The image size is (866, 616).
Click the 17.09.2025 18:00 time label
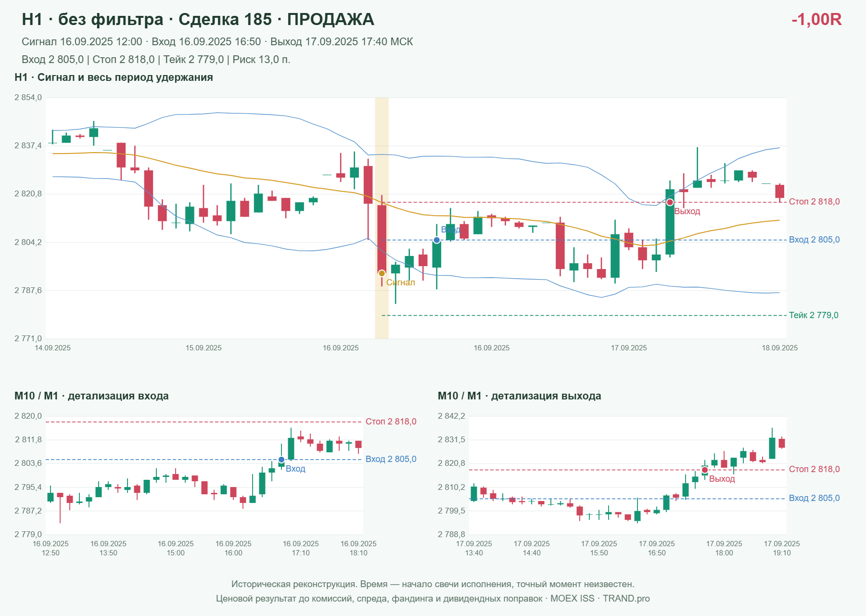tap(724, 548)
